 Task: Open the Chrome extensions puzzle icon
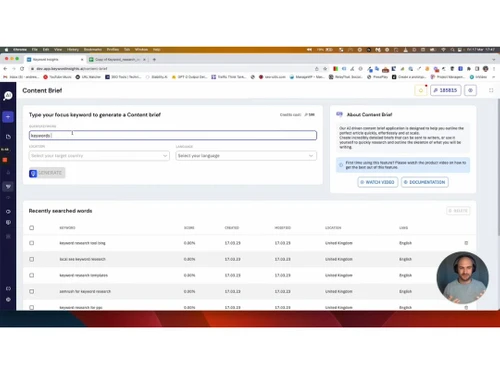click(x=469, y=69)
